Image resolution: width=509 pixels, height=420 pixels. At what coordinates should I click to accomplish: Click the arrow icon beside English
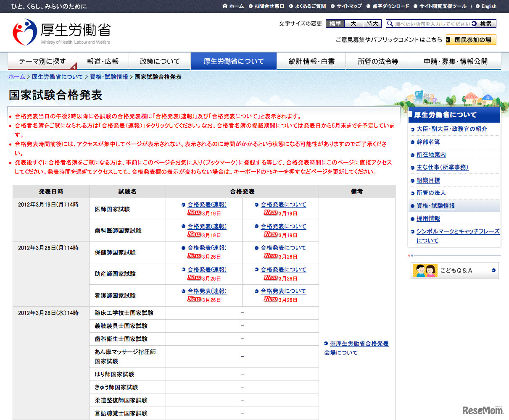tap(477, 6)
